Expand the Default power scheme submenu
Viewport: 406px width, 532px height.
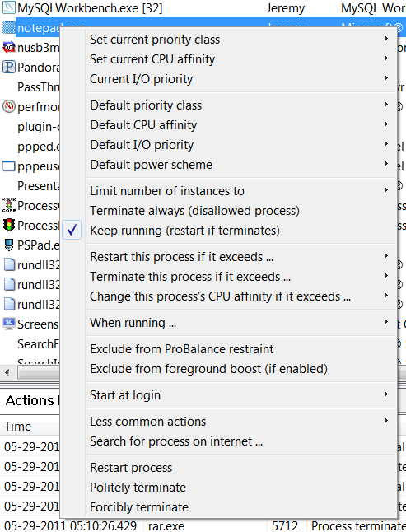point(151,165)
